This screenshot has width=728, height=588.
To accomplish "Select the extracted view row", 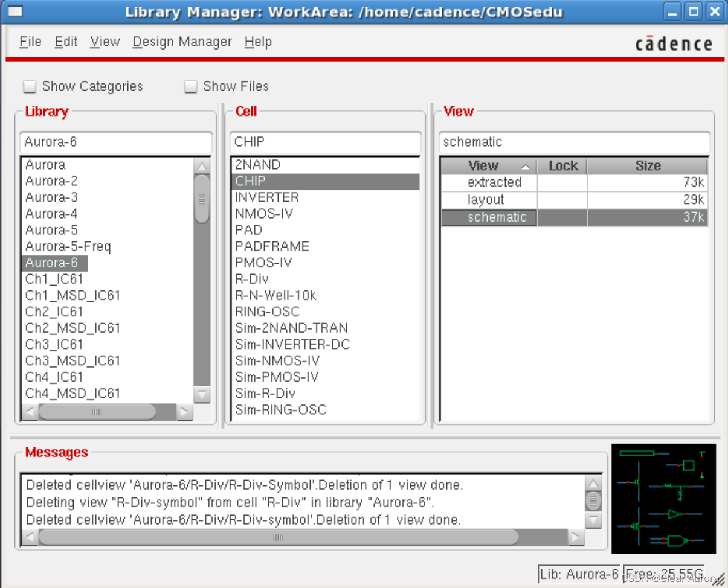I will pyautogui.click(x=574, y=183).
